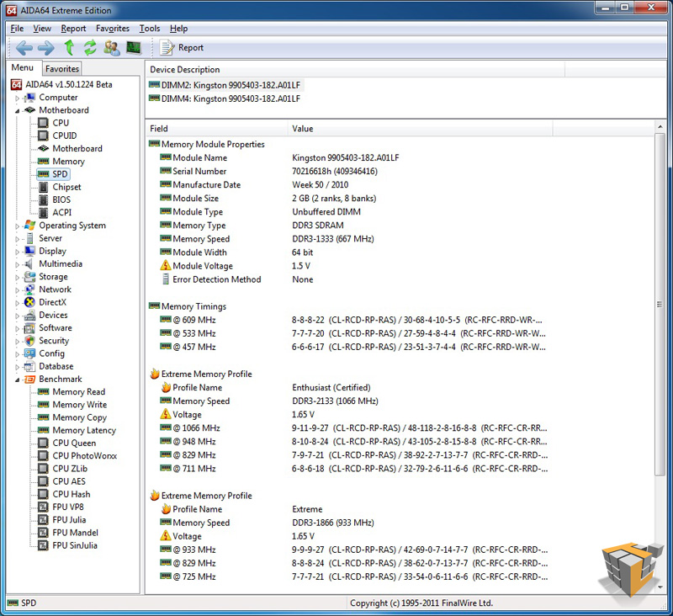
Task: Select Memory Write benchmark
Action: coord(79,405)
